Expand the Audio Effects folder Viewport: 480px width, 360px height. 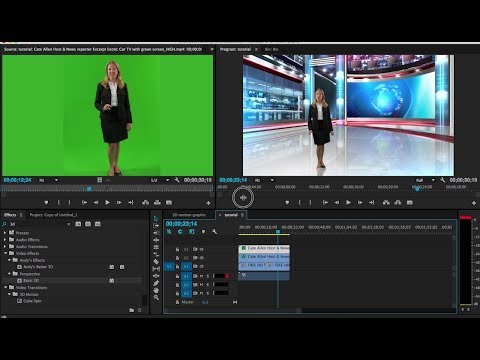pyautogui.click(x=5, y=240)
